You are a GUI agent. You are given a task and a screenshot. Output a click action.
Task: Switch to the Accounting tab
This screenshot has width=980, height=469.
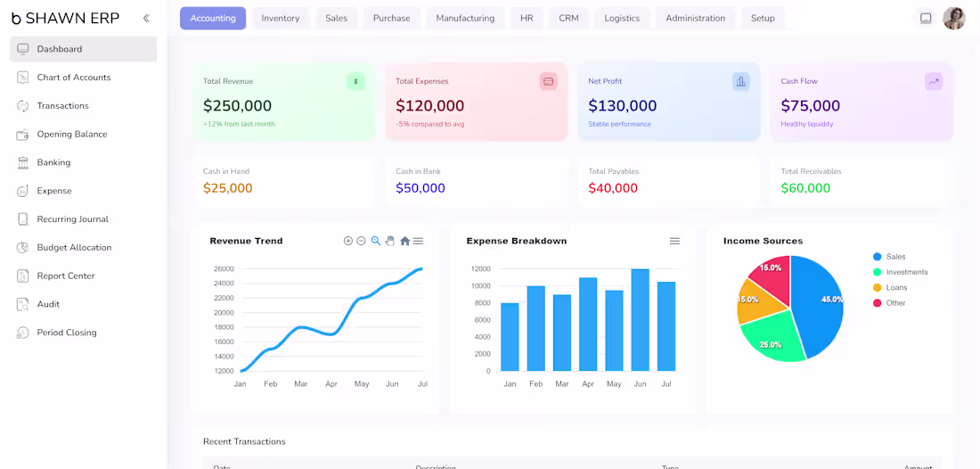(x=213, y=18)
